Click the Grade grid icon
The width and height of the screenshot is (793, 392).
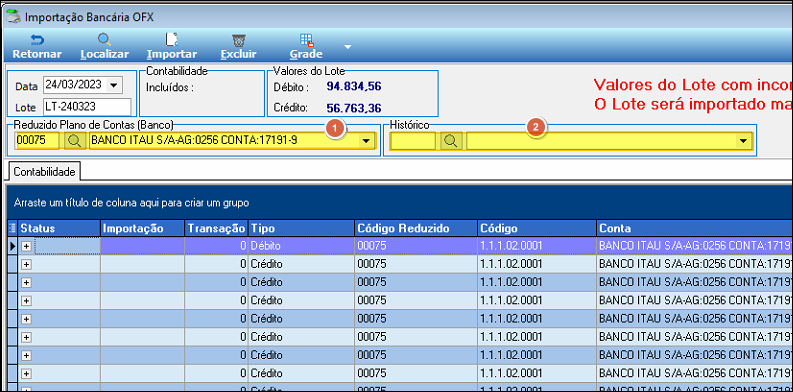[x=306, y=40]
